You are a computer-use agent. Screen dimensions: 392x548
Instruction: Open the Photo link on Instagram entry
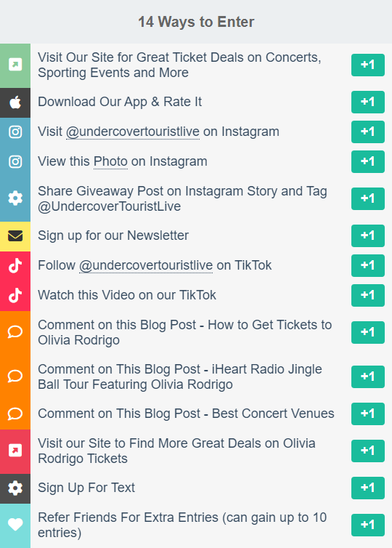110,162
